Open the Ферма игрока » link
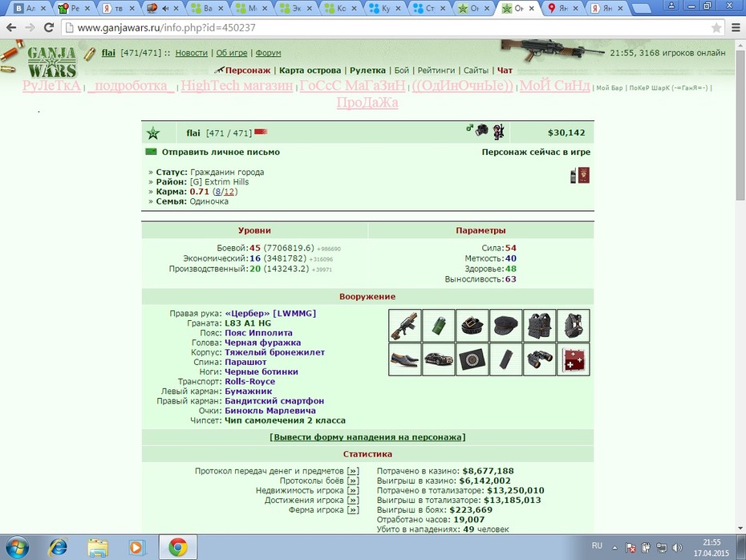 click(x=353, y=510)
